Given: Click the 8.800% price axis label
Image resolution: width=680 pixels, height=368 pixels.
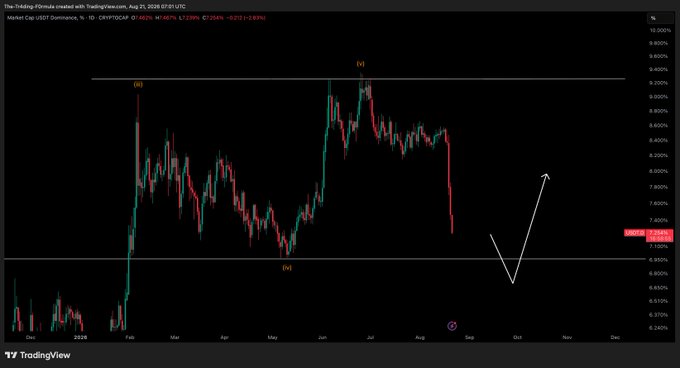Looking at the screenshot, I should pos(658,111).
